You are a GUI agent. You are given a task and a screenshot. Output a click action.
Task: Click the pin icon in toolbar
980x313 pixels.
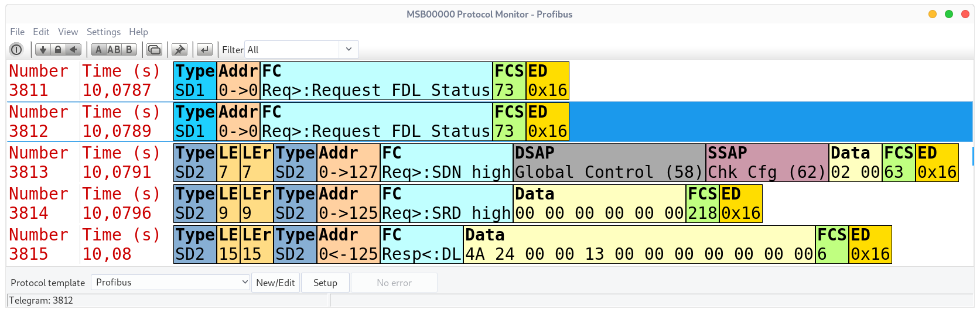(180, 50)
